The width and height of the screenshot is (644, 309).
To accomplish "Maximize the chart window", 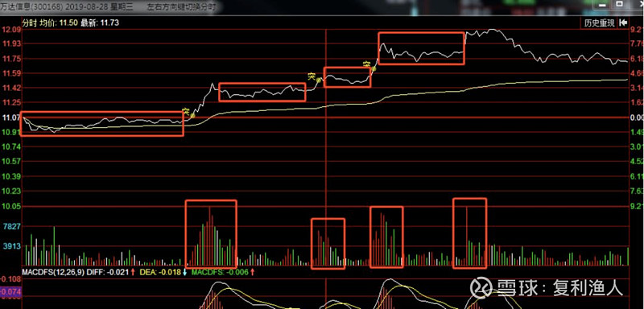I will [619, 4].
